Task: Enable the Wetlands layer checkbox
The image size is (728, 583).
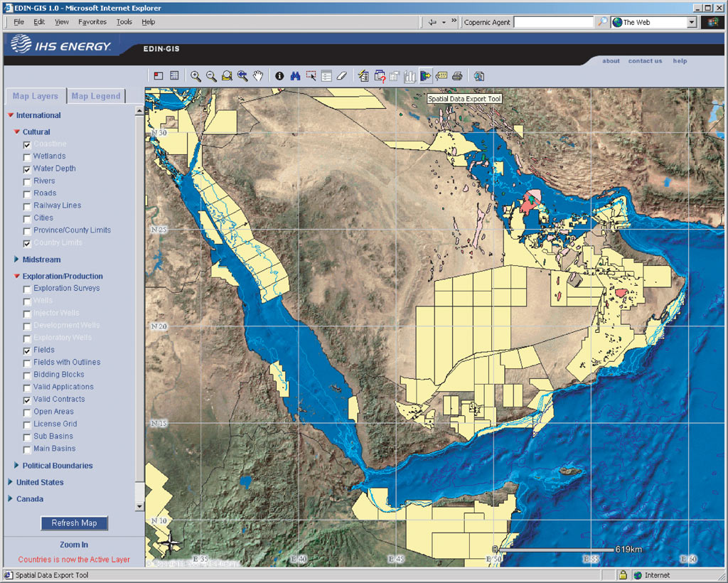Action: [x=27, y=157]
